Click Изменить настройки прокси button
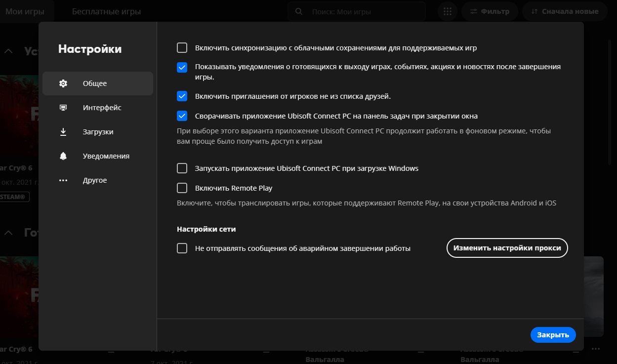The width and height of the screenshot is (617, 364). [507, 248]
